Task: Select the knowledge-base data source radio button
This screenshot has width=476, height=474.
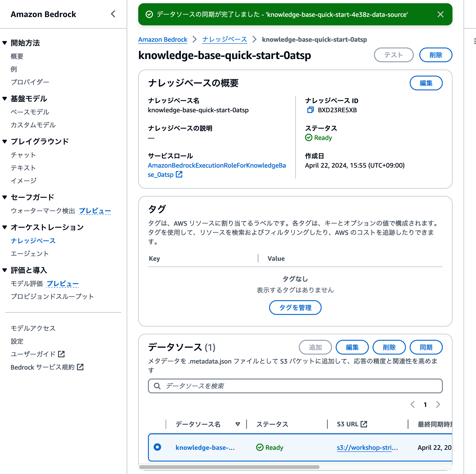Action: pyautogui.click(x=157, y=447)
